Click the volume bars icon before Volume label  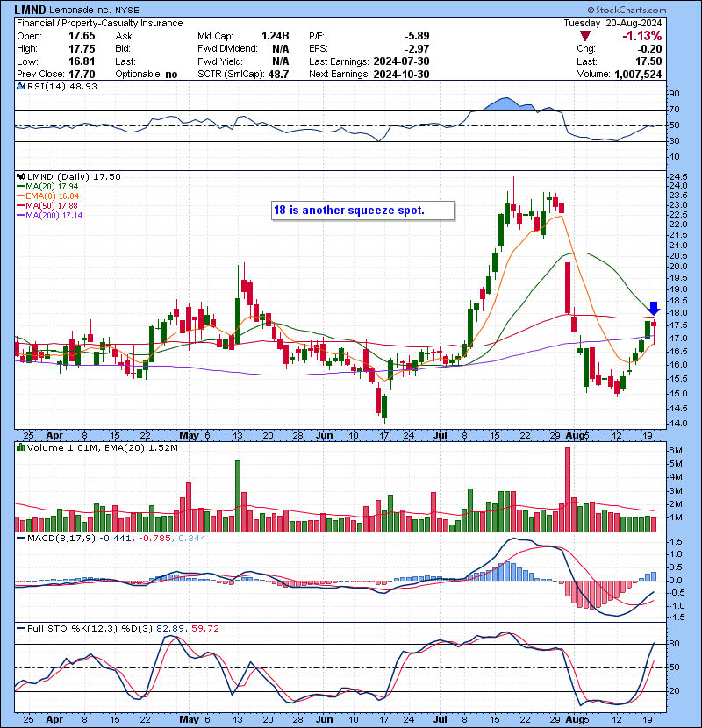20,447
